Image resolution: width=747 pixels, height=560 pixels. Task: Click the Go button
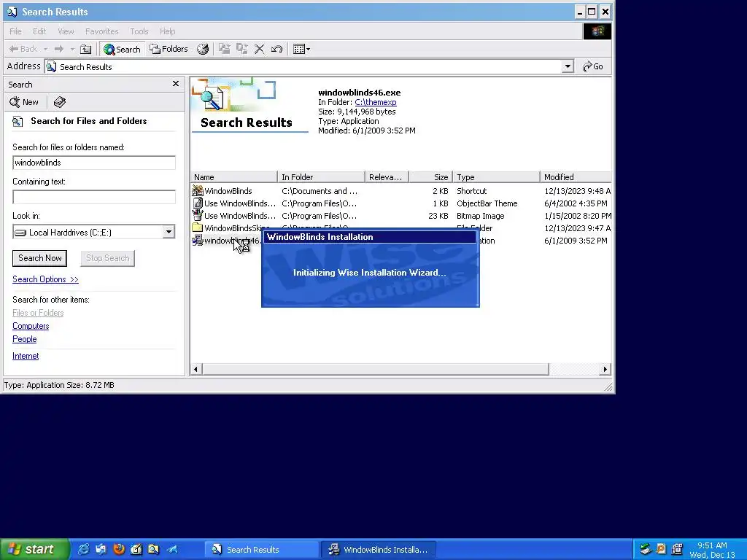(593, 66)
